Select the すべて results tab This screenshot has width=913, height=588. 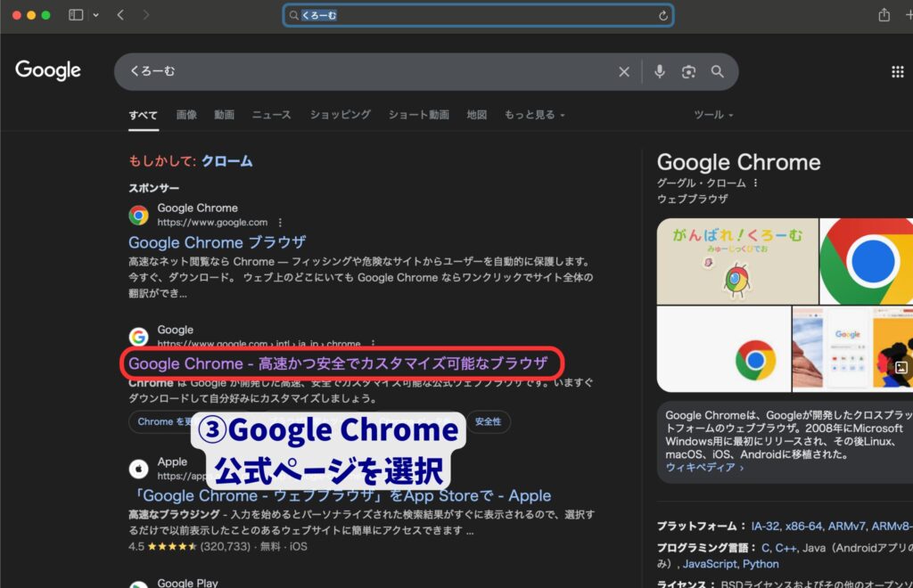tap(144, 115)
